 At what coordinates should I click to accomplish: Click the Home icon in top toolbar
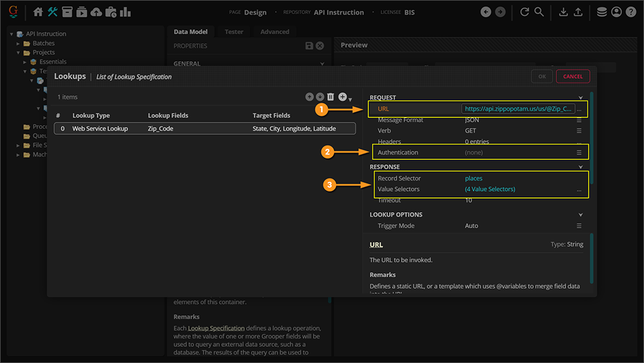pos(38,12)
